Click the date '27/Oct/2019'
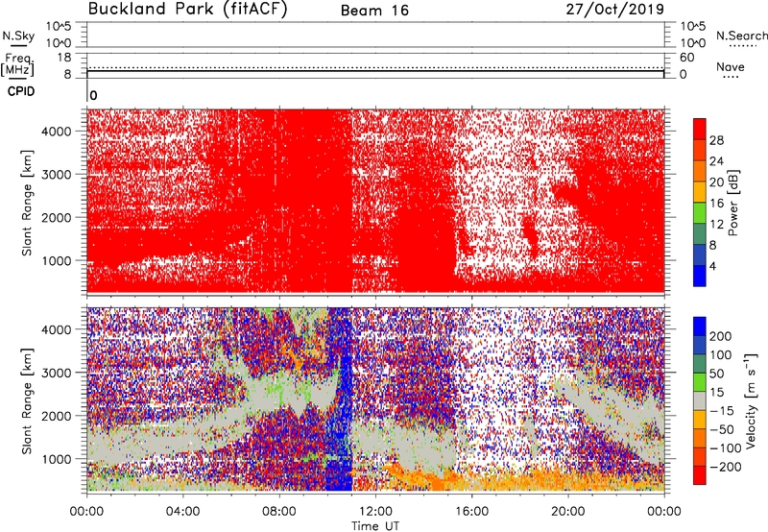The height and width of the screenshot is (532, 768). pyautogui.click(x=615, y=9)
